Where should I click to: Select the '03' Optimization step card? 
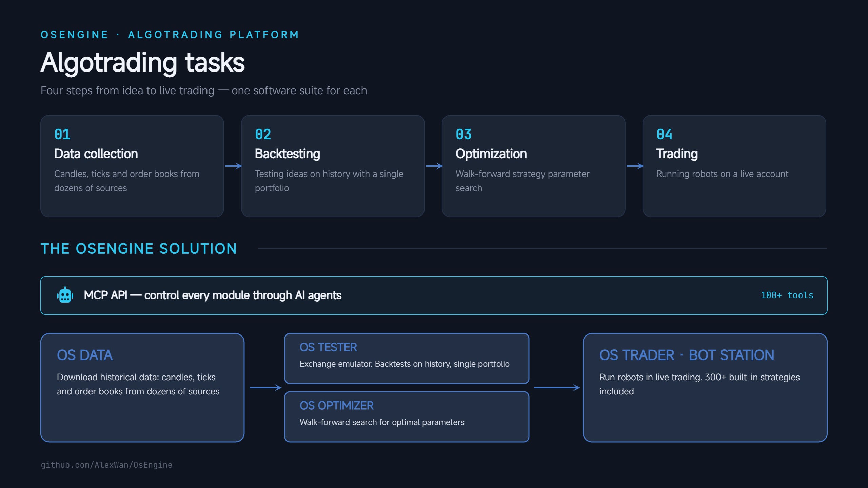pyautogui.click(x=534, y=166)
